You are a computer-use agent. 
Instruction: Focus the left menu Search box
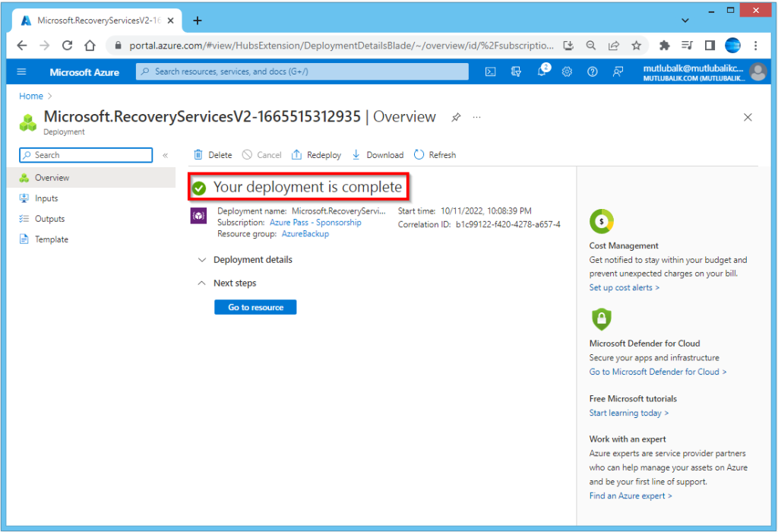(86, 155)
